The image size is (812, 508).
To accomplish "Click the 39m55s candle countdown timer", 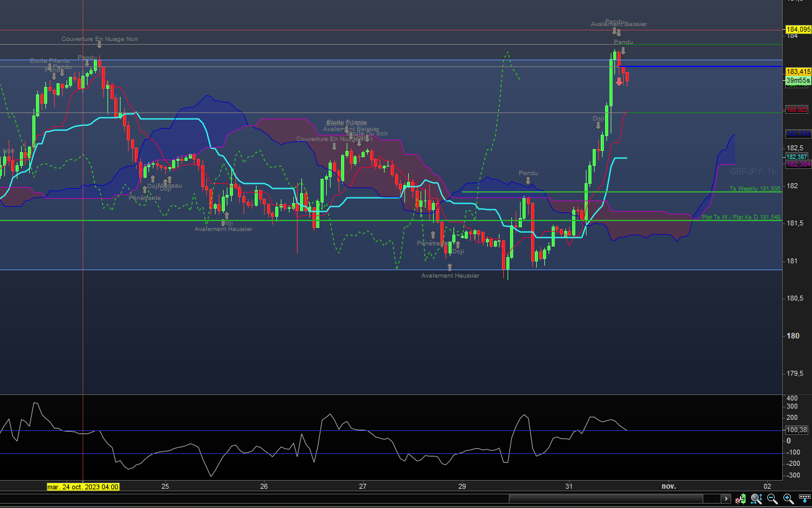I will (x=798, y=80).
